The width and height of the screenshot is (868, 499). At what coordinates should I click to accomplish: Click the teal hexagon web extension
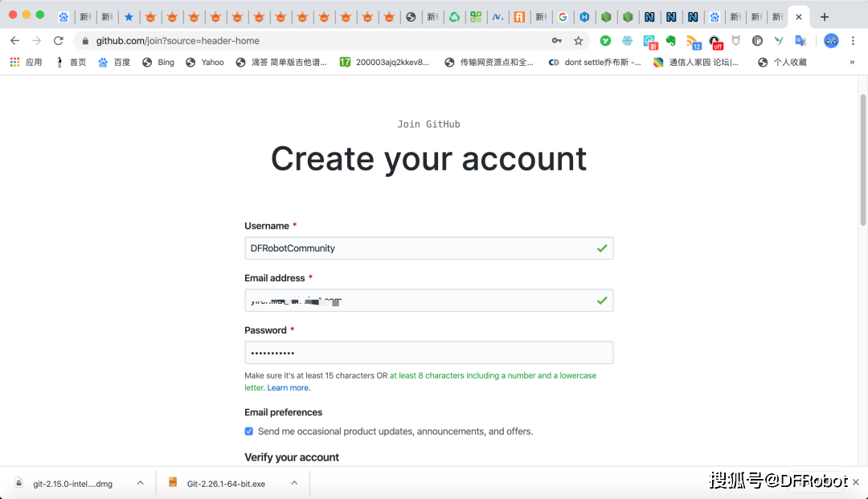coord(627,40)
